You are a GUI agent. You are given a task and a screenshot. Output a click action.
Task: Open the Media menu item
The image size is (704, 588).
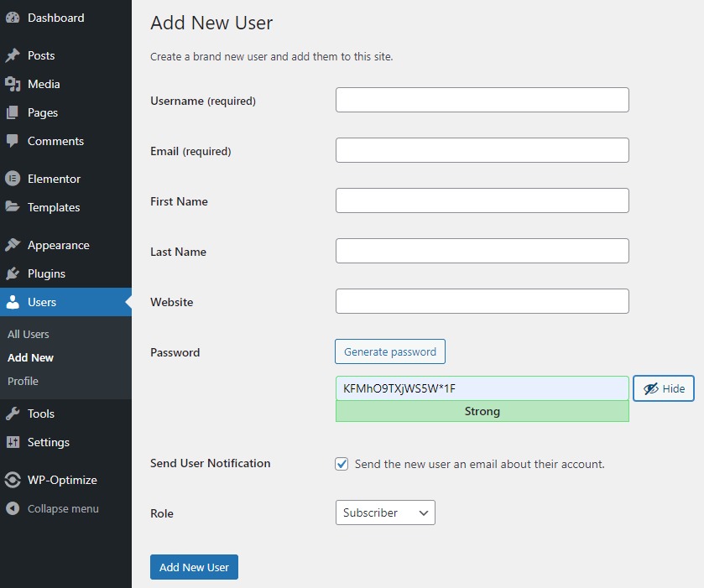44,84
